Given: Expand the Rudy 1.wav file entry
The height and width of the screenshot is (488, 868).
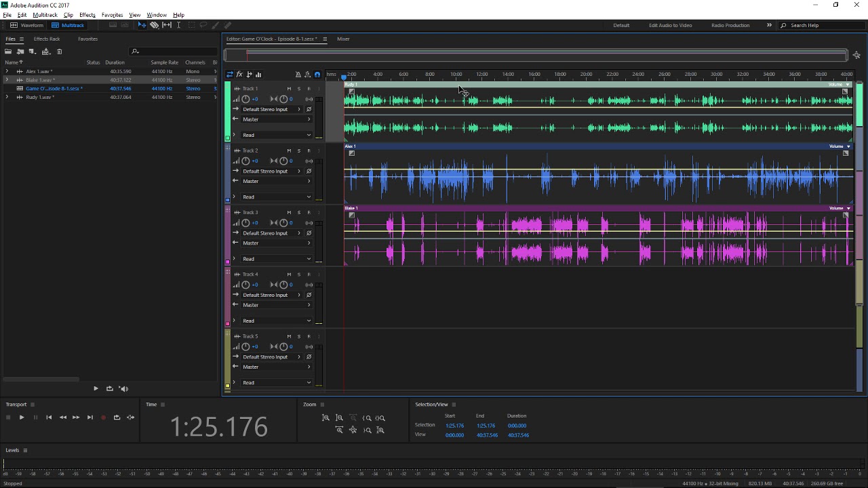Looking at the screenshot, I should coord(7,97).
